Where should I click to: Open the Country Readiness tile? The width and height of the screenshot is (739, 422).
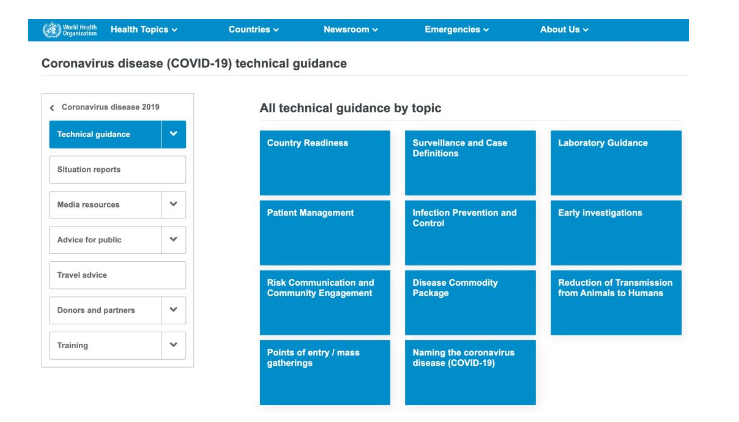(325, 163)
